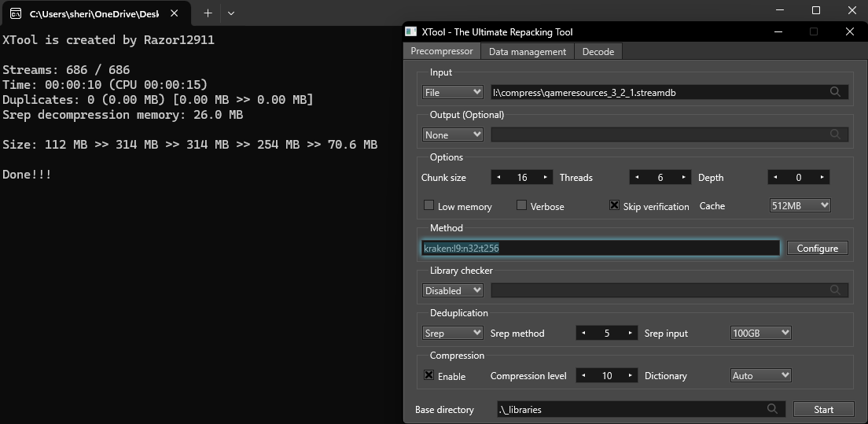Enable the Verbose checkbox
The height and width of the screenshot is (424, 868).
coord(521,205)
